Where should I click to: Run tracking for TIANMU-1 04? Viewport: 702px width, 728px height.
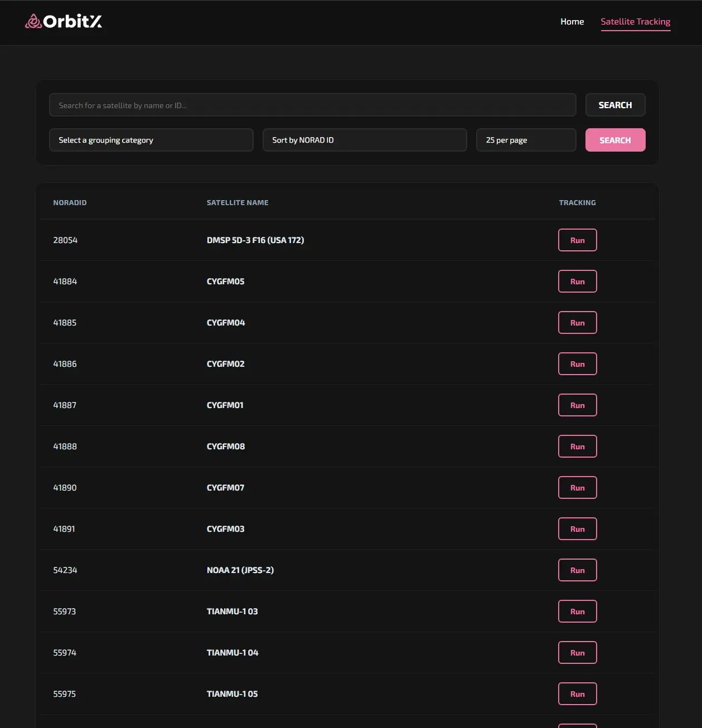(x=577, y=653)
